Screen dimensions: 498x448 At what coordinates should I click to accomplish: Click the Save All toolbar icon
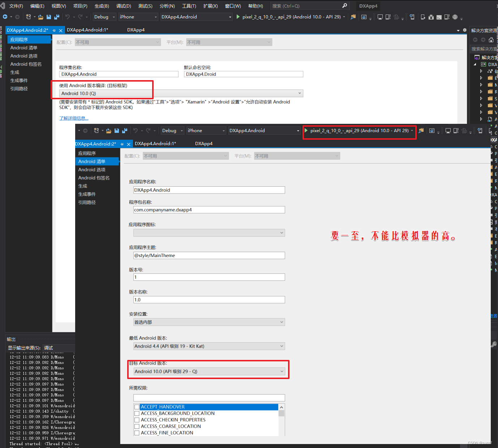point(56,17)
